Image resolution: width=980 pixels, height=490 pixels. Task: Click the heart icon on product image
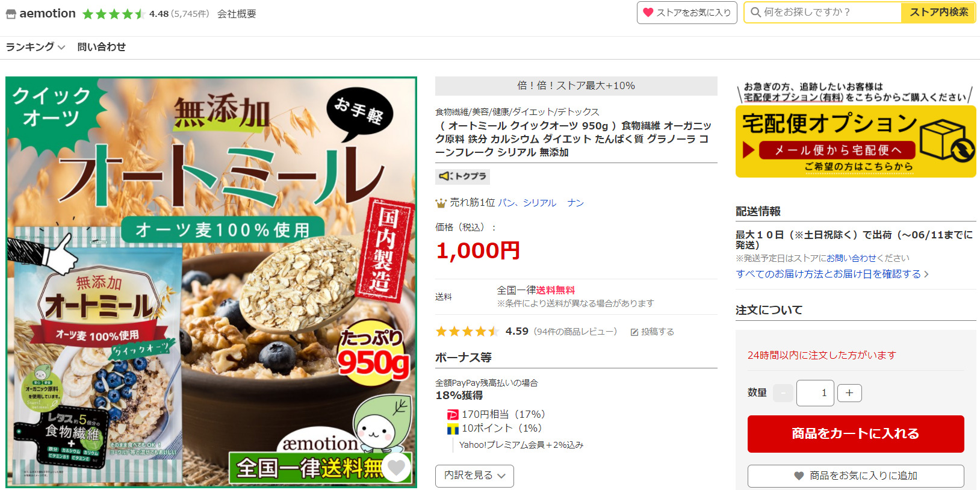pyautogui.click(x=396, y=467)
